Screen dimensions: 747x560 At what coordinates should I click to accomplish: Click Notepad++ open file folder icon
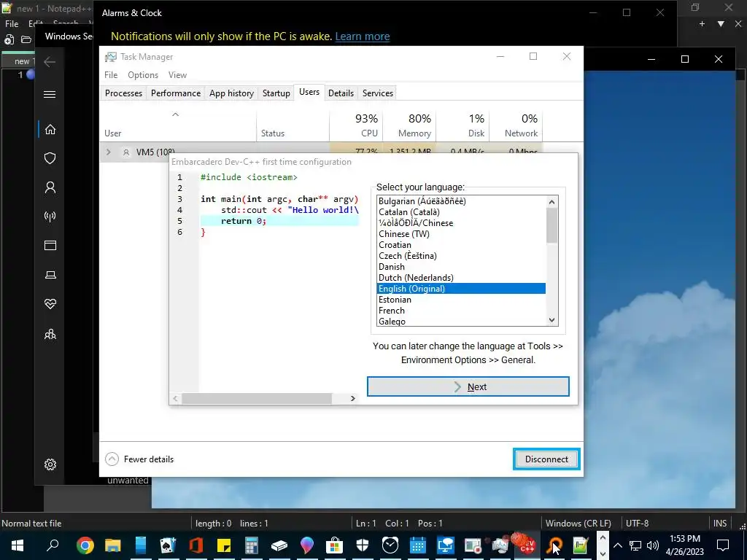[x=26, y=40]
